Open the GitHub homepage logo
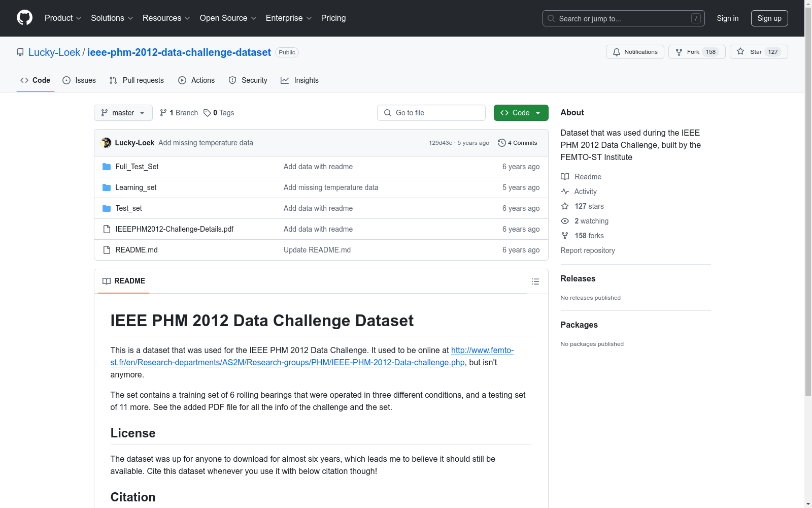Screen dimensions: 812x508 (24, 18)
